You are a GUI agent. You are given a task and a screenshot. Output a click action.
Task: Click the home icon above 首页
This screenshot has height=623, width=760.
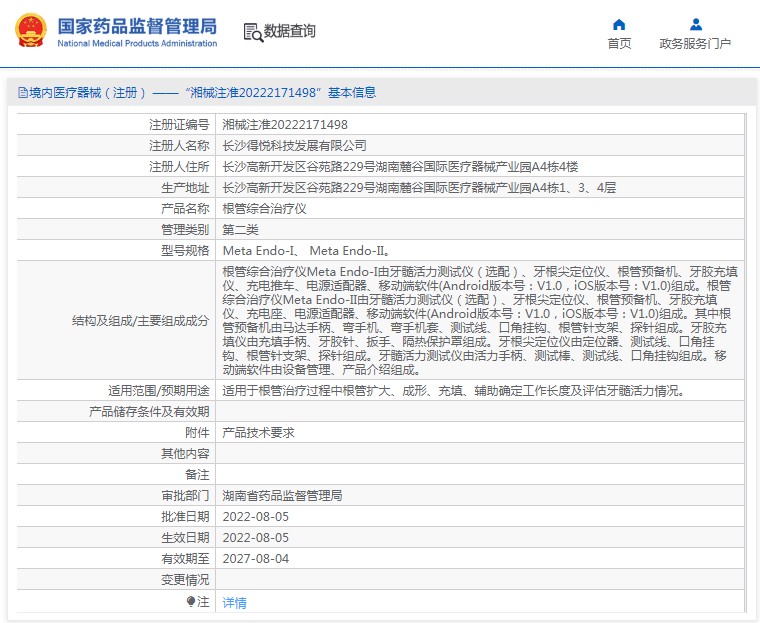tap(619, 24)
